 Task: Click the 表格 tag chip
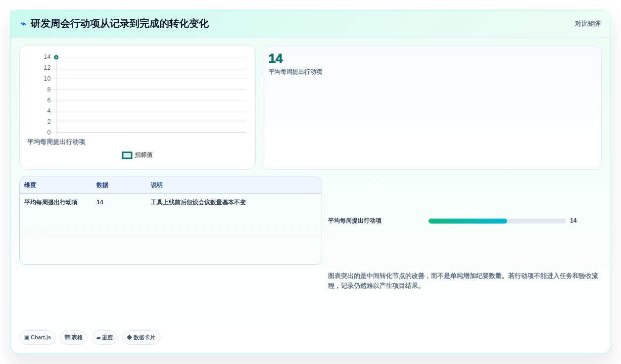74,338
